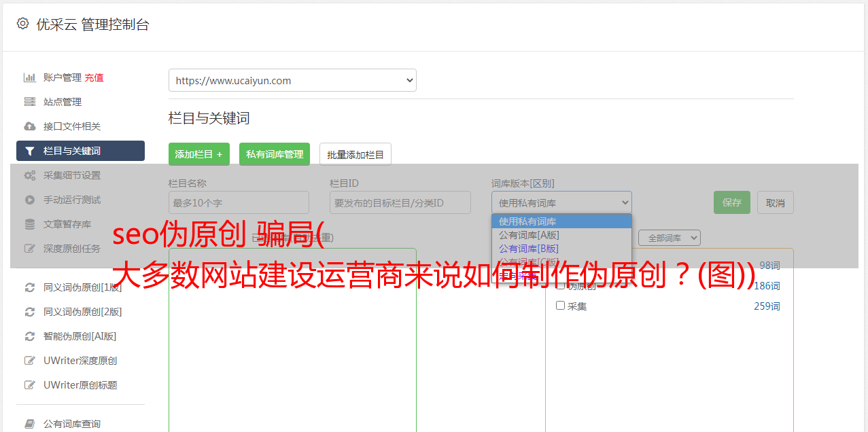The image size is (868, 432).
Task: Click the 批量添加栏目 button
Action: tap(355, 154)
